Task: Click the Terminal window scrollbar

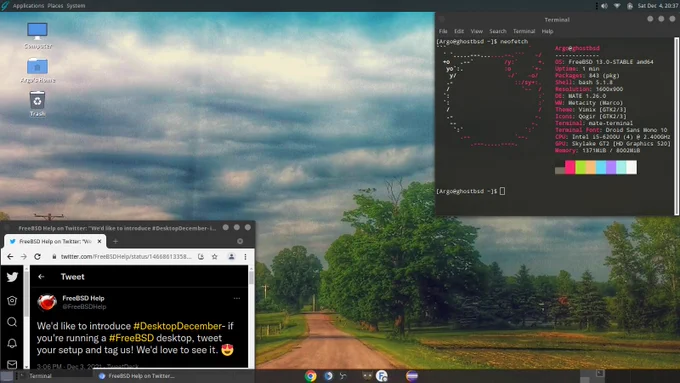Action: (677, 126)
